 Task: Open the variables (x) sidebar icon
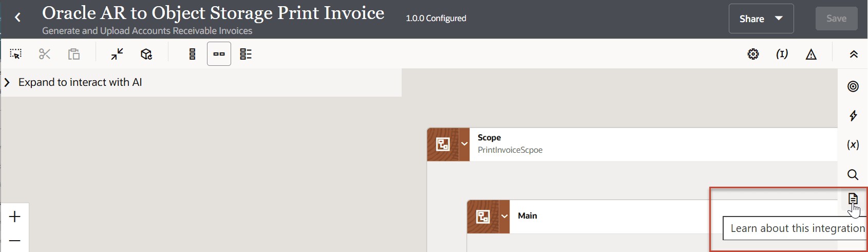(x=853, y=145)
